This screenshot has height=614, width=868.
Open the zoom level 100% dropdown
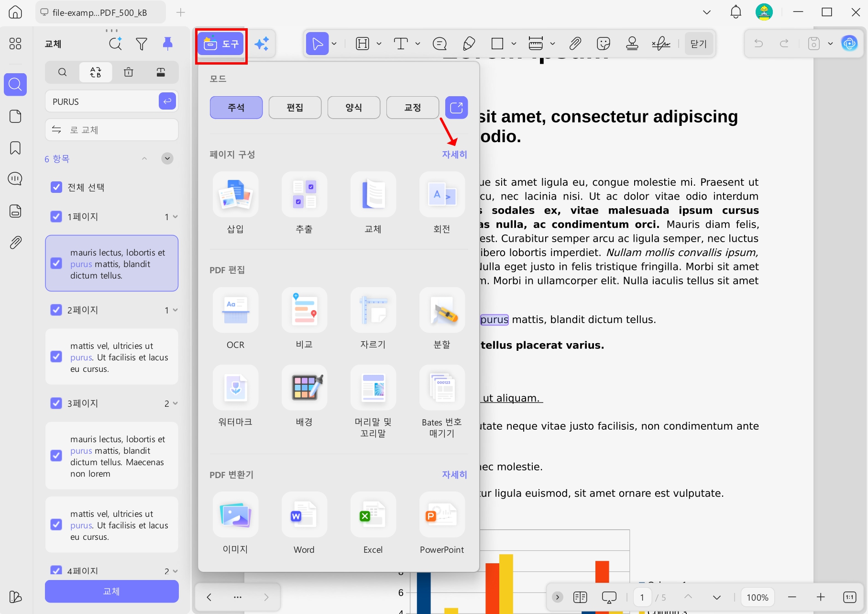(758, 597)
